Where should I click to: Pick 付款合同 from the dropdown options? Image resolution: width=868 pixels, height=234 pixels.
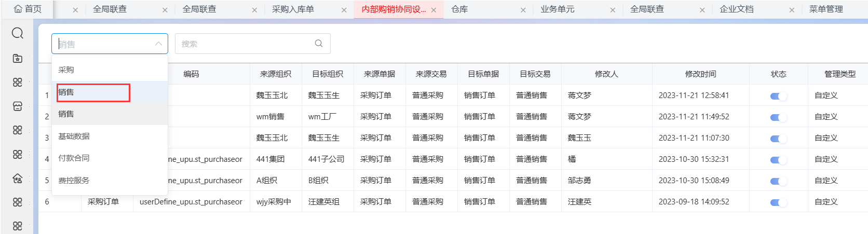point(74,158)
